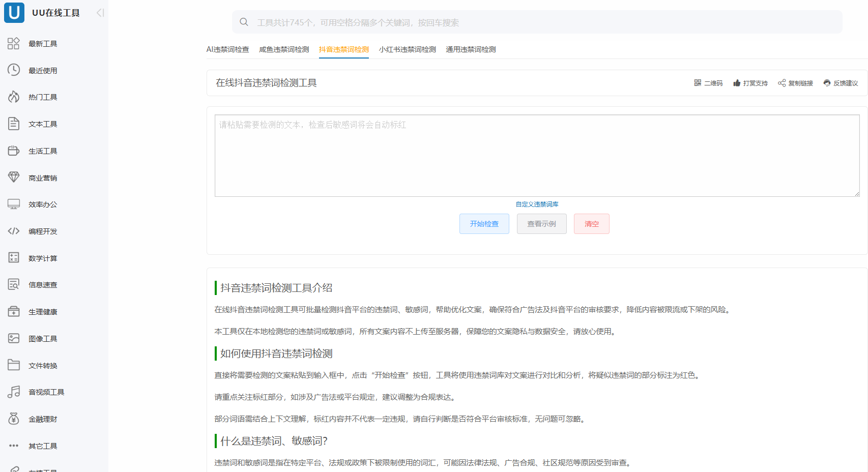Image resolution: width=868 pixels, height=472 pixels.
Task: Click the 图像工具 sidebar label
Action: click(x=43, y=339)
